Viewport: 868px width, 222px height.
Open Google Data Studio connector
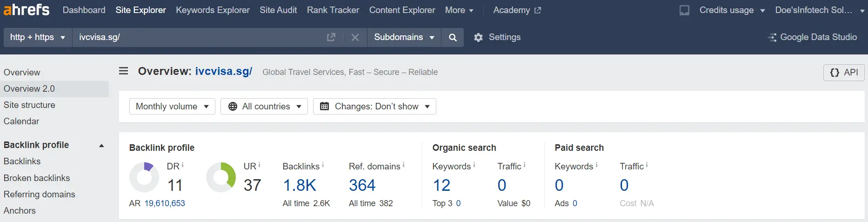point(812,37)
